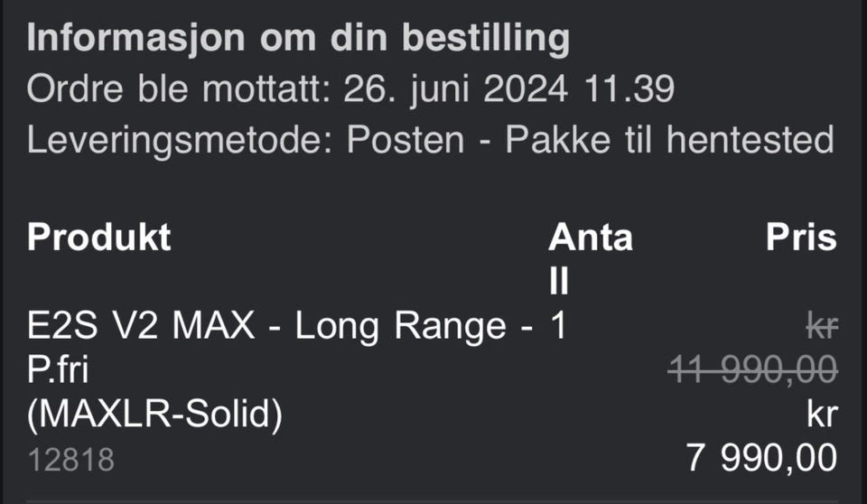The height and width of the screenshot is (504, 867).
Task: Select the (MAXLR-Solid) variant text
Action: click(154, 414)
